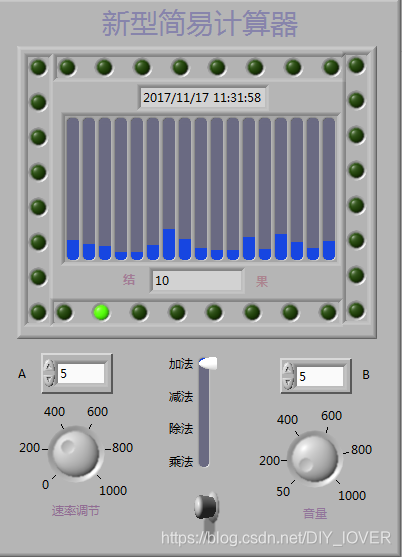402x557 pixels.
Task: Select 减法 on the operation slider
Action: [x=181, y=396]
